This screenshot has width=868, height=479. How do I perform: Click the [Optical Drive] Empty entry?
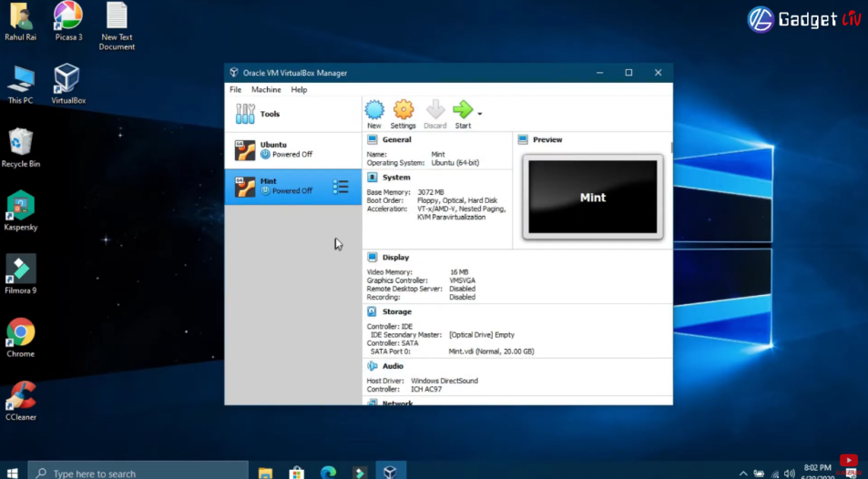pyautogui.click(x=482, y=335)
